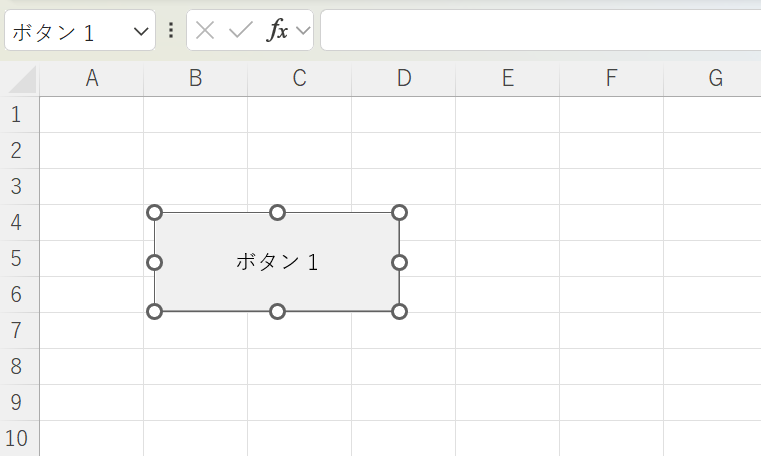The width and height of the screenshot is (761, 456).
Task: Click the select-all triangle at grid corner
Action: pyautogui.click(x=22, y=79)
